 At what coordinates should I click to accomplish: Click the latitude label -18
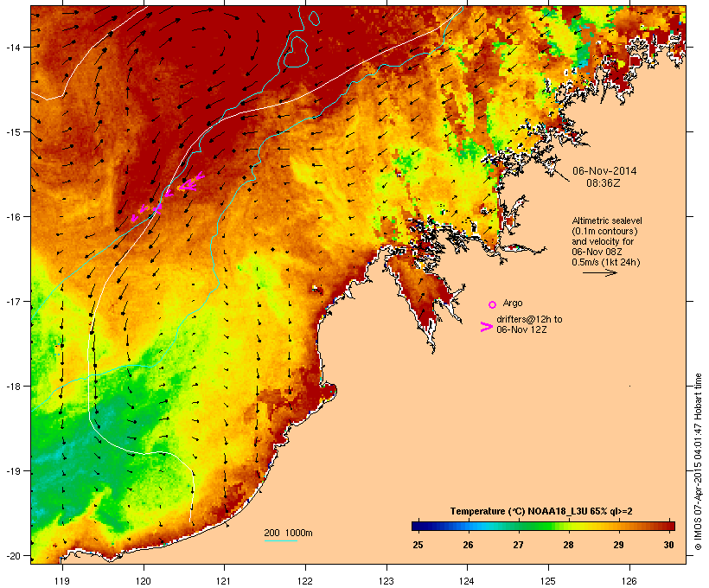(13, 387)
